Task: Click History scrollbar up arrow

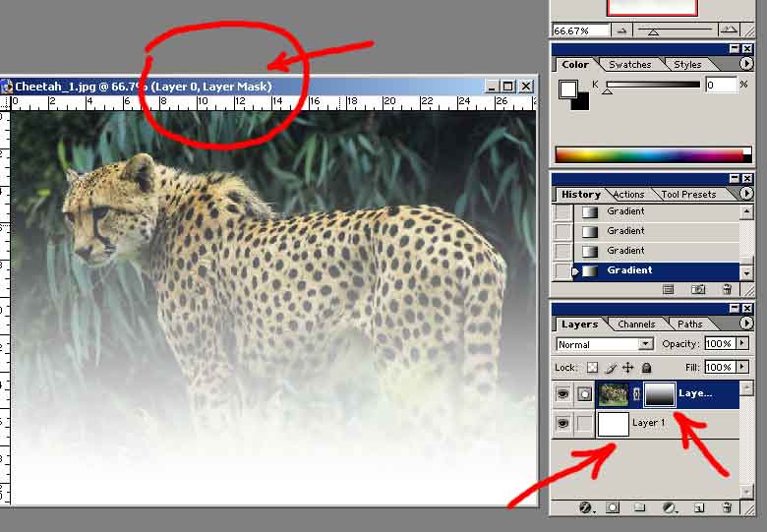Action: coord(746,211)
